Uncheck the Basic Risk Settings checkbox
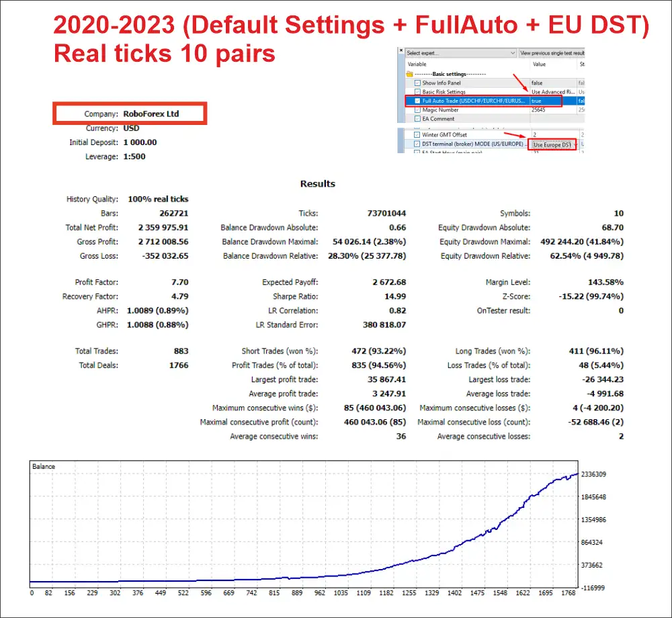The height and width of the screenshot is (618, 672). 417,92
